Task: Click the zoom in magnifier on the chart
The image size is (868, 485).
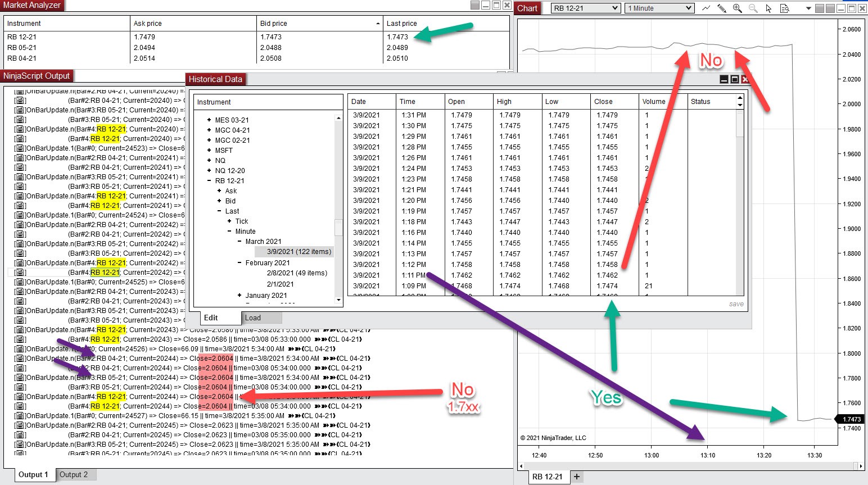Action: click(738, 8)
